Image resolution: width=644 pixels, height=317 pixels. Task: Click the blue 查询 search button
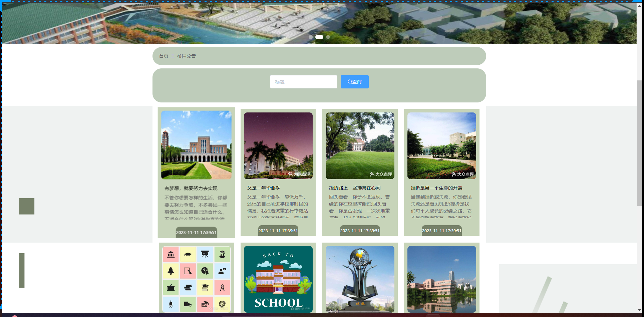click(355, 82)
